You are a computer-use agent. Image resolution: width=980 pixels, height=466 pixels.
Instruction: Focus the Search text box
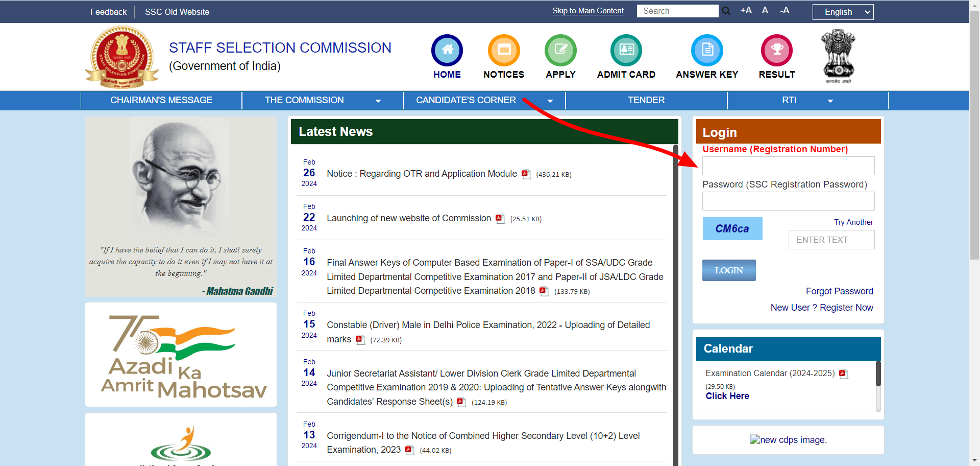(677, 11)
